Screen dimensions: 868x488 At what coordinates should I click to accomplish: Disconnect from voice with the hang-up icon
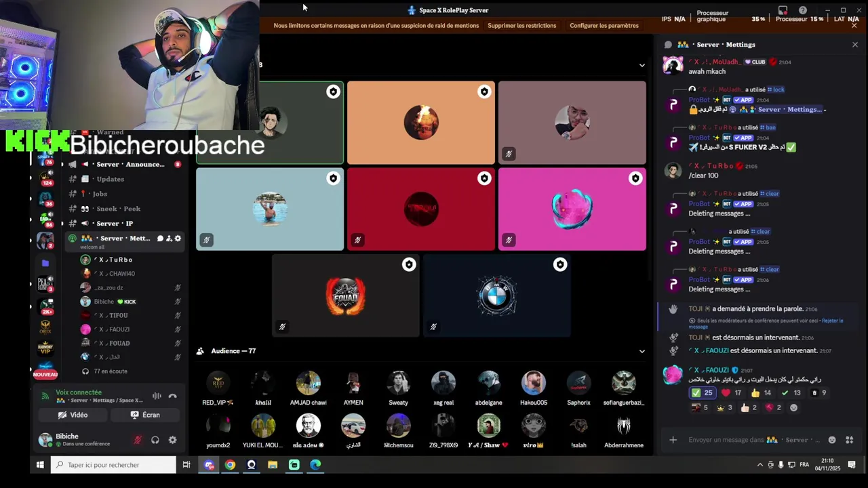[x=172, y=396]
